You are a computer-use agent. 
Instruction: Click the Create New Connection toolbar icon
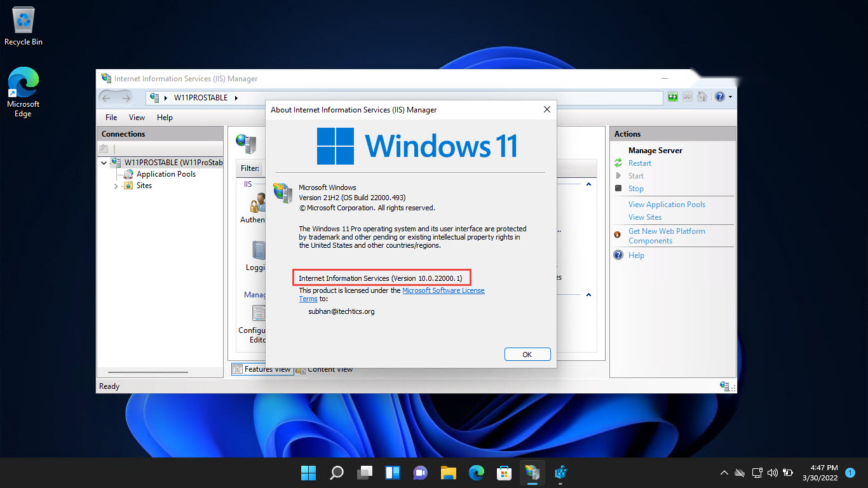pyautogui.click(x=104, y=149)
